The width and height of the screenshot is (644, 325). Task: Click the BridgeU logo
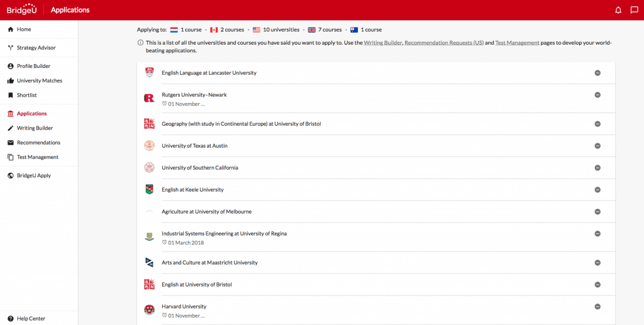pos(22,9)
